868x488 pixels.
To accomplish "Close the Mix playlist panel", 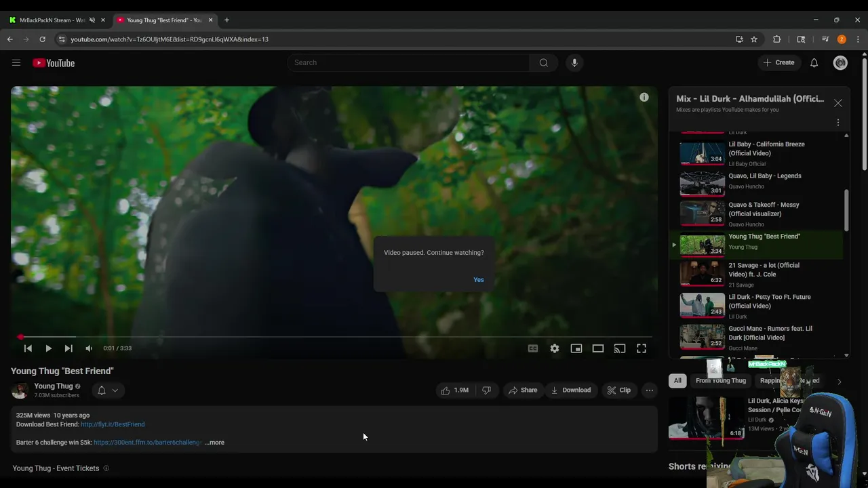I will click(x=838, y=103).
